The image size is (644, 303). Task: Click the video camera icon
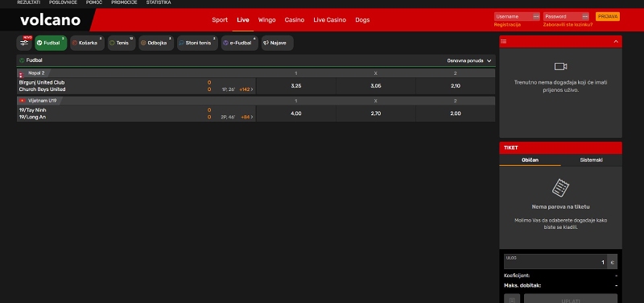click(x=560, y=67)
